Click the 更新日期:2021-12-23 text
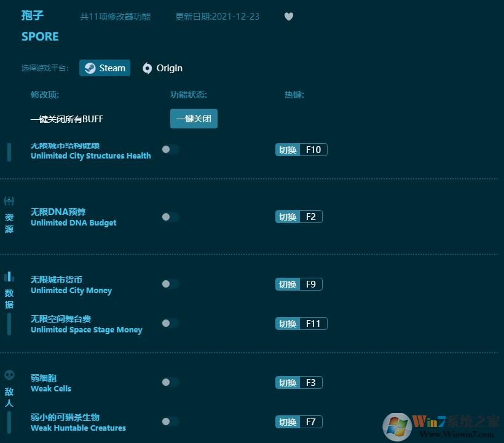504x443 pixels. [x=218, y=17]
